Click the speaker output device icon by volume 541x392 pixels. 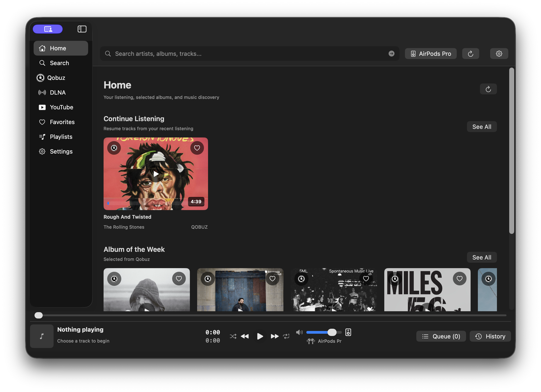348,332
